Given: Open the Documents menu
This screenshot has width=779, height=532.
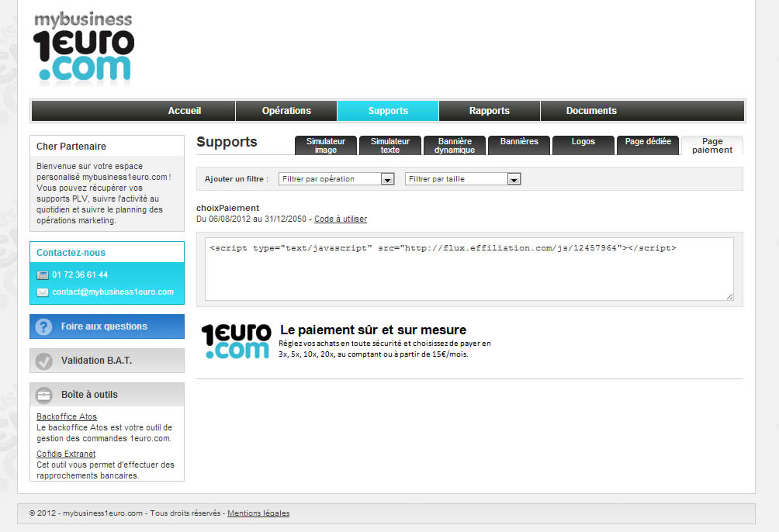Looking at the screenshot, I should click(591, 111).
